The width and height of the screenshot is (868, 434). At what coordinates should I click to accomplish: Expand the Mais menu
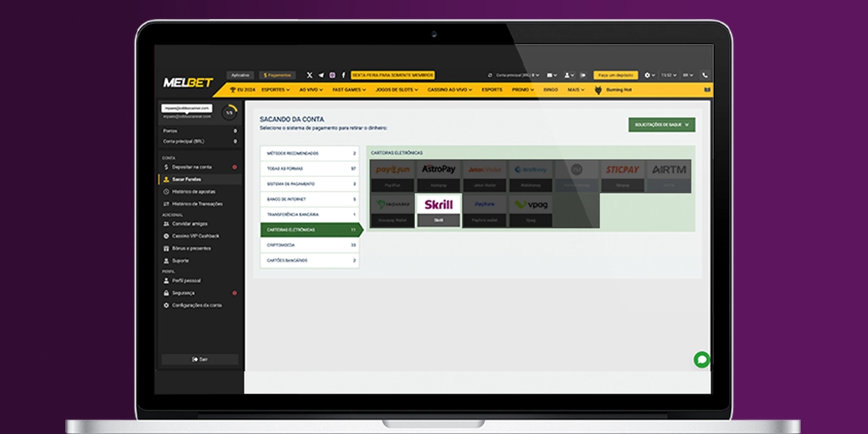[576, 90]
